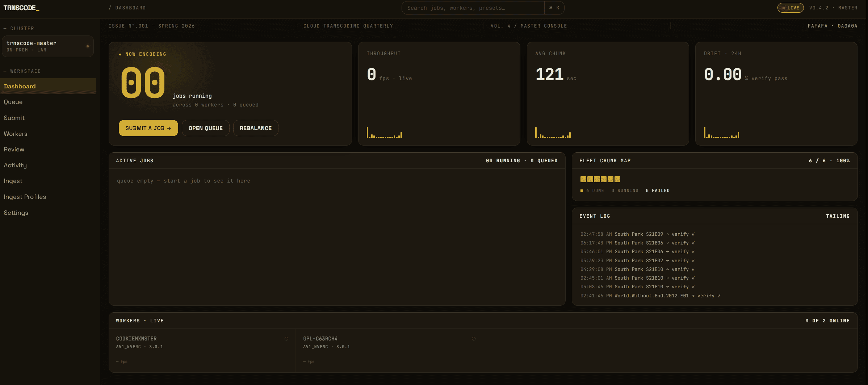Click the last fleet chunk map square

click(617, 179)
